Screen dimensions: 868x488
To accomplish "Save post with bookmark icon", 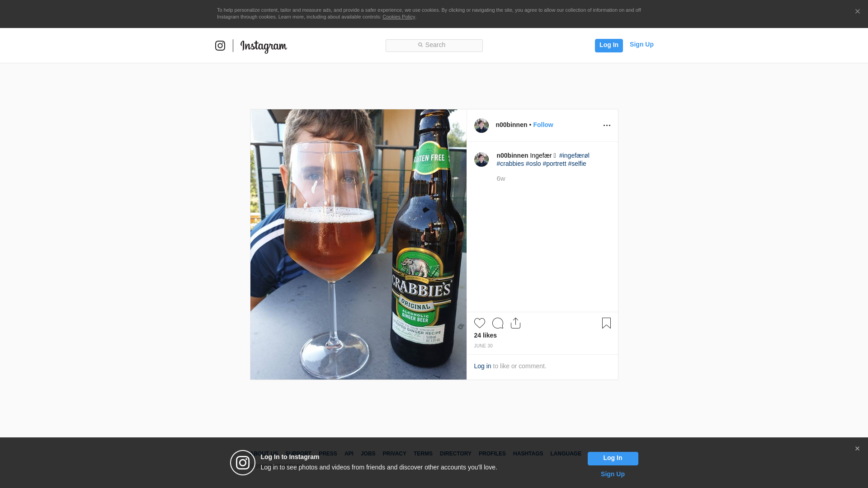I will [x=606, y=323].
